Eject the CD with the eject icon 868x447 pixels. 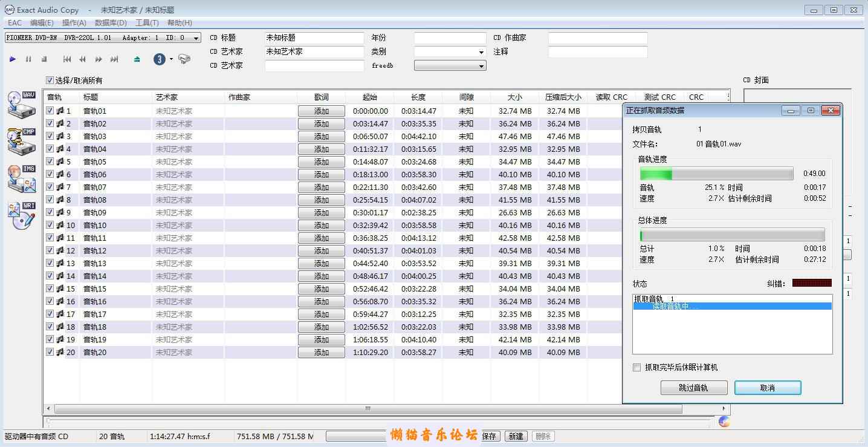[x=137, y=59]
